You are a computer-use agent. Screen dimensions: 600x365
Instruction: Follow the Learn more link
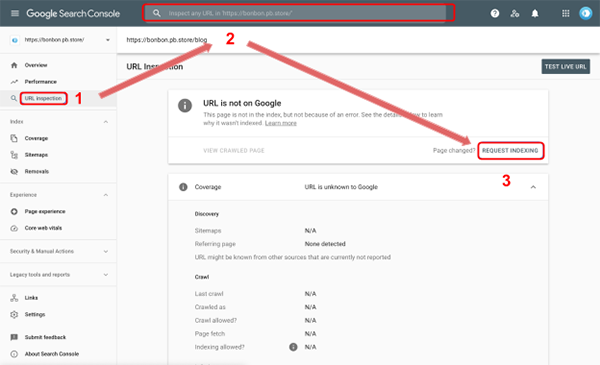pyautogui.click(x=280, y=123)
